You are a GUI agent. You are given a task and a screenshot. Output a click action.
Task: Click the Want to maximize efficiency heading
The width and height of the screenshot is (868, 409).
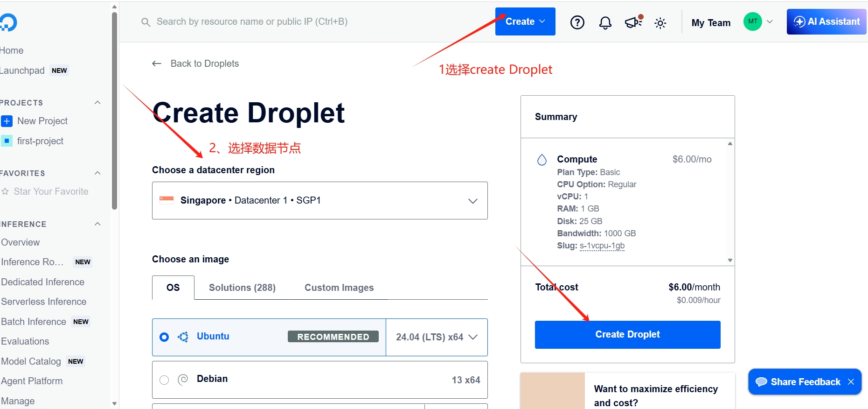point(656,396)
